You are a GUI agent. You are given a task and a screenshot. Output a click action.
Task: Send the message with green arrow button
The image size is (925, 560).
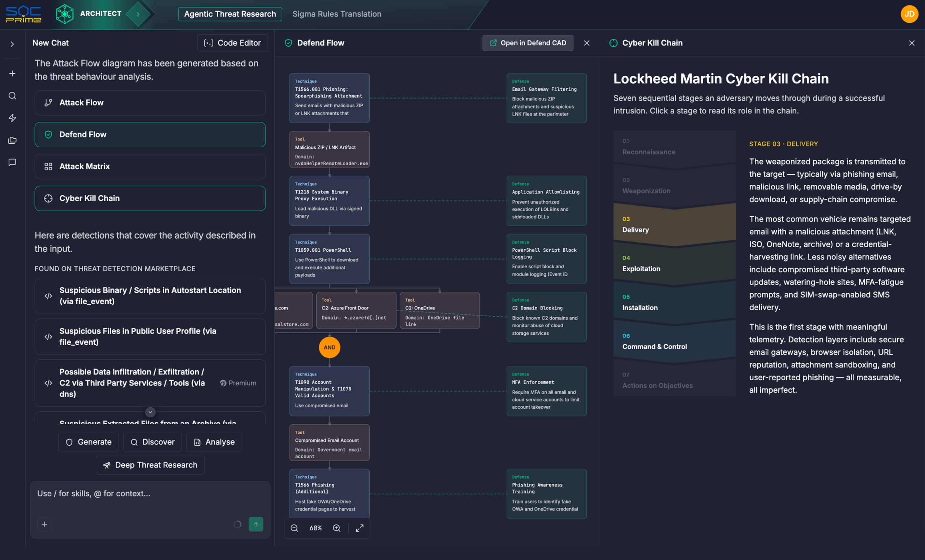pyautogui.click(x=256, y=524)
